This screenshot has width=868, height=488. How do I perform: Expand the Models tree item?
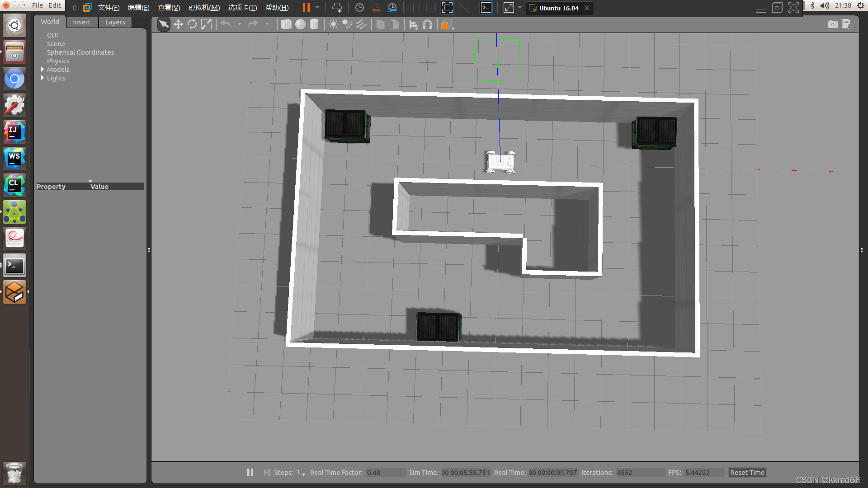(42, 70)
